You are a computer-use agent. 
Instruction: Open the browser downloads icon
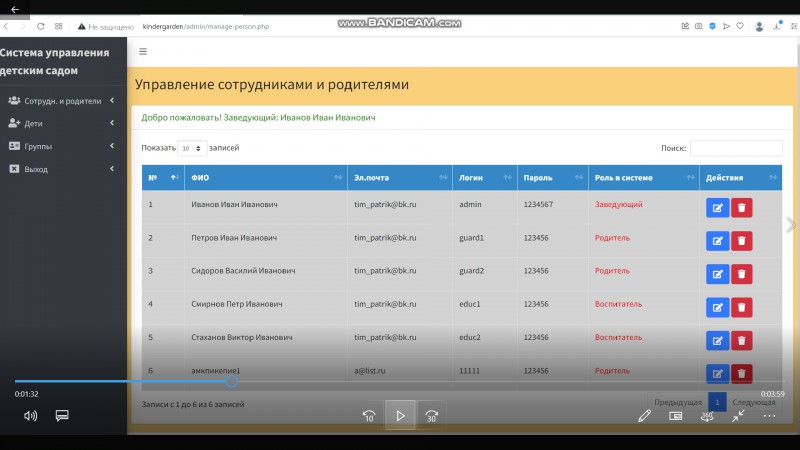tap(777, 26)
